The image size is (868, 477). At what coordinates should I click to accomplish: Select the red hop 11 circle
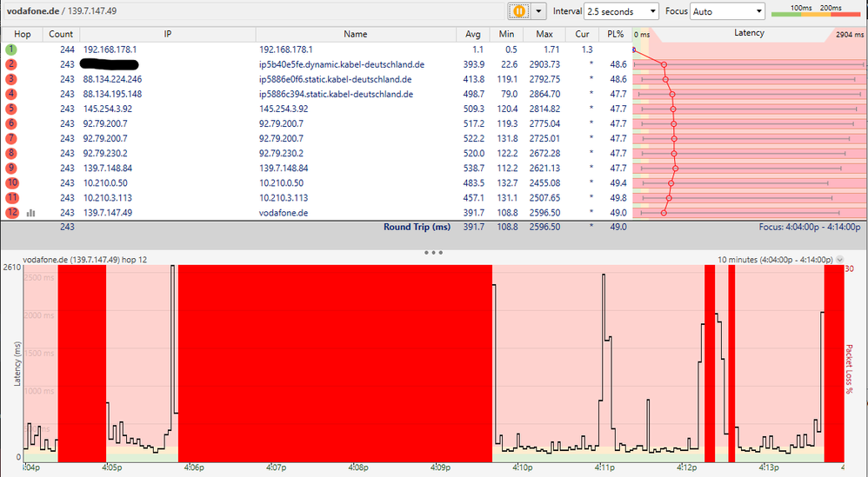(x=12, y=198)
